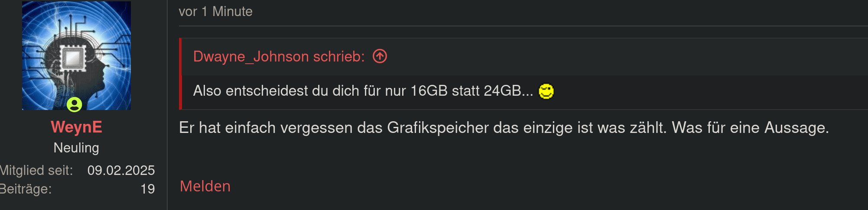Click the CPU chip graphic in avatar
Image resolution: width=868 pixels, height=210 pixels.
point(72,58)
